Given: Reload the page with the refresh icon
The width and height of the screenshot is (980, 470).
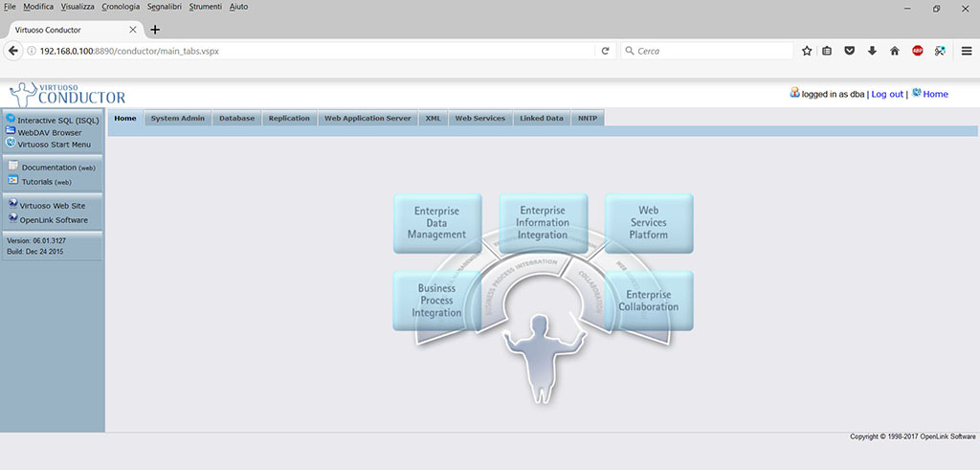Looking at the screenshot, I should tap(605, 52).
